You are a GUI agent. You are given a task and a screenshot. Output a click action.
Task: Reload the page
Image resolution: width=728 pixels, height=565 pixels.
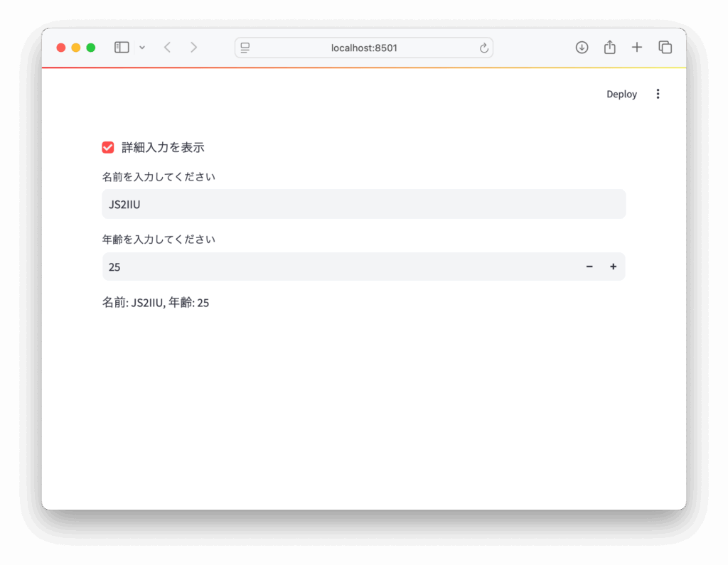(x=484, y=48)
